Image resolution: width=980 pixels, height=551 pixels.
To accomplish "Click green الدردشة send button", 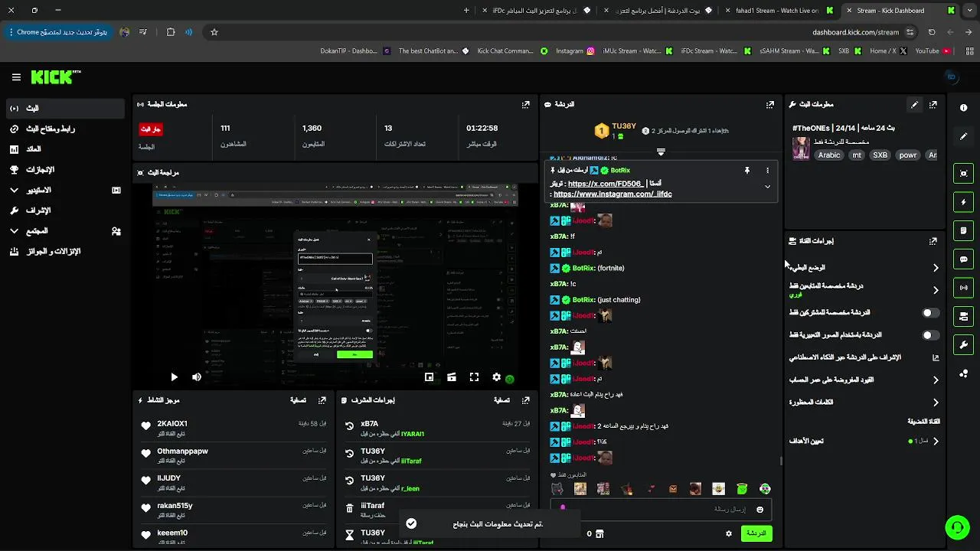I will click(x=756, y=533).
